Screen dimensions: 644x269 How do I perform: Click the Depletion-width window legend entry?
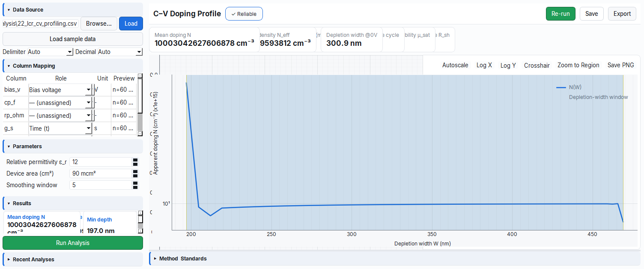tap(598, 97)
